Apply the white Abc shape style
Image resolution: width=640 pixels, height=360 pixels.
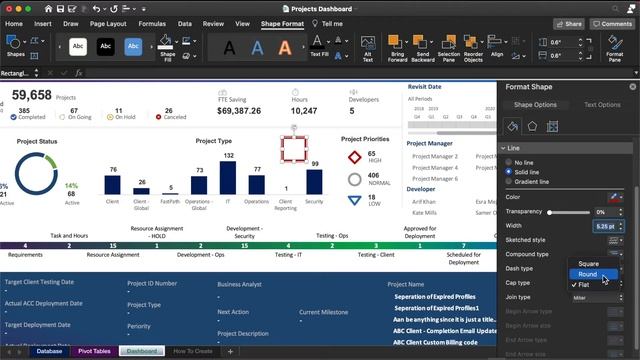tap(78, 47)
